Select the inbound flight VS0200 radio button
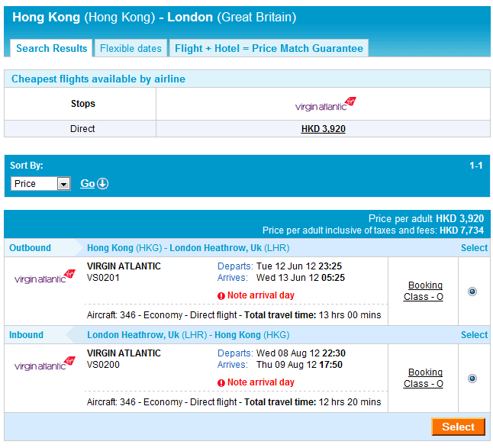Viewport: 493px width, 448px height. [472, 378]
